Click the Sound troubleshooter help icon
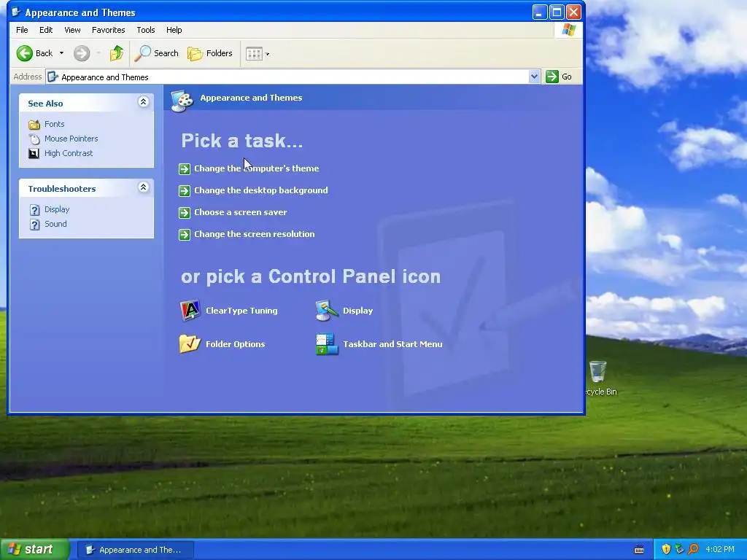The image size is (747, 560). (x=35, y=225)
